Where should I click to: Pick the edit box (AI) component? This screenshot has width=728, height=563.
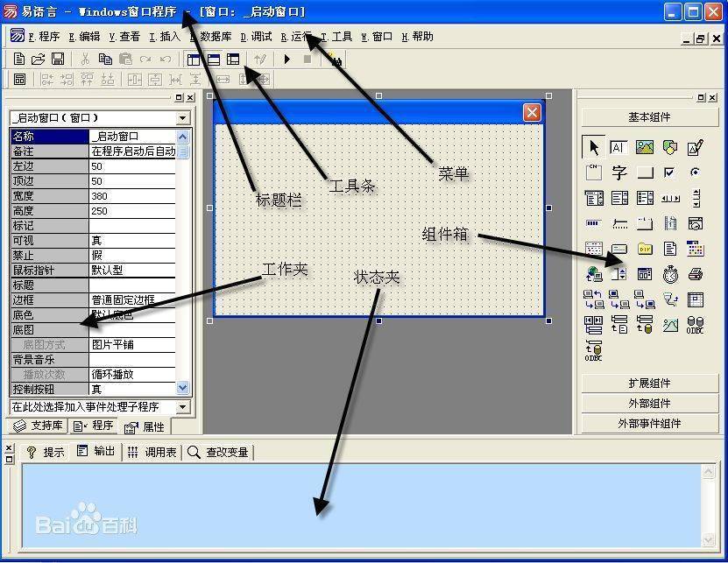(x=618, y=148)
